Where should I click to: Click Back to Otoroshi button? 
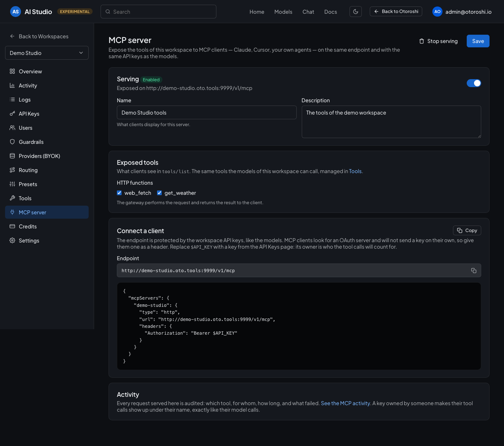(x=396, y=12)
